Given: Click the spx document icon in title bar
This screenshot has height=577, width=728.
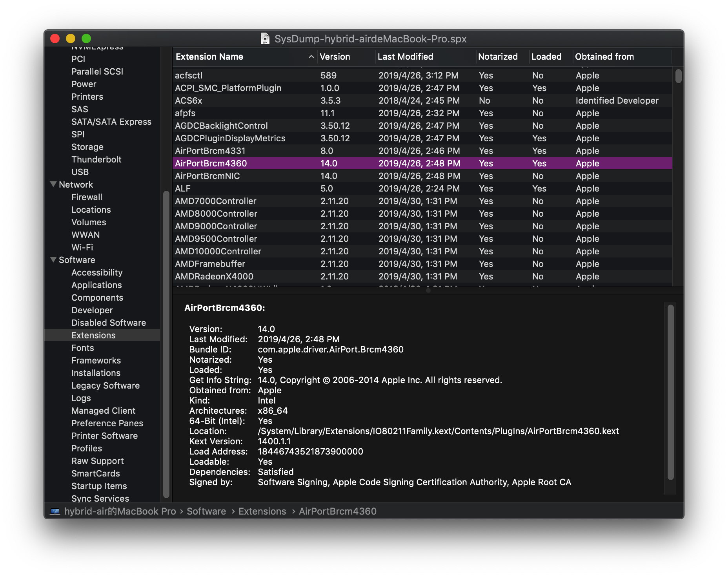Looking at the screenshot, I should pos(265,38).
